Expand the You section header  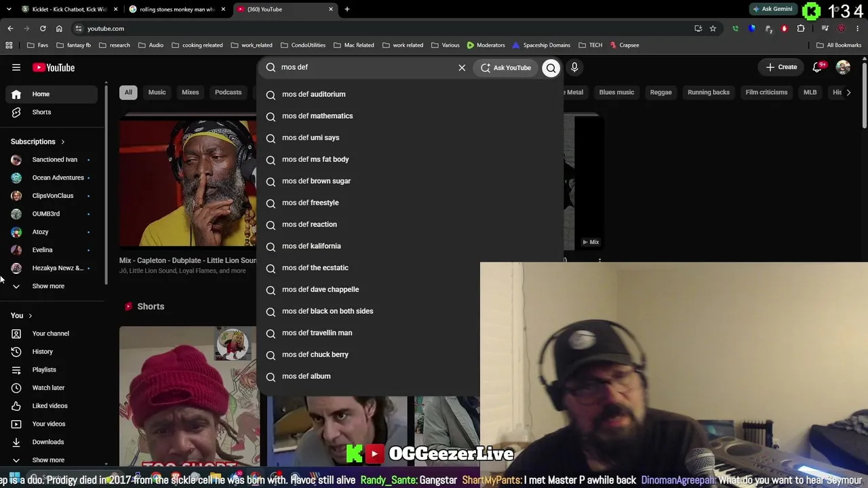(22, 316)
